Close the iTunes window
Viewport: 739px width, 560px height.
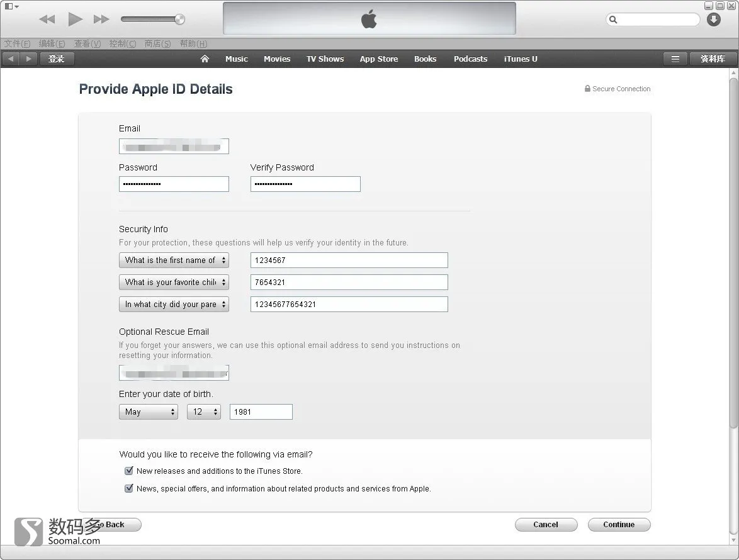(x=731, y=6)
